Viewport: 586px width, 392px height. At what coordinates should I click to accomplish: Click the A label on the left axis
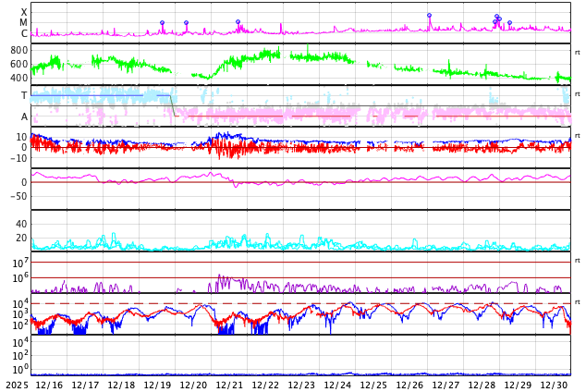(24, 116)
